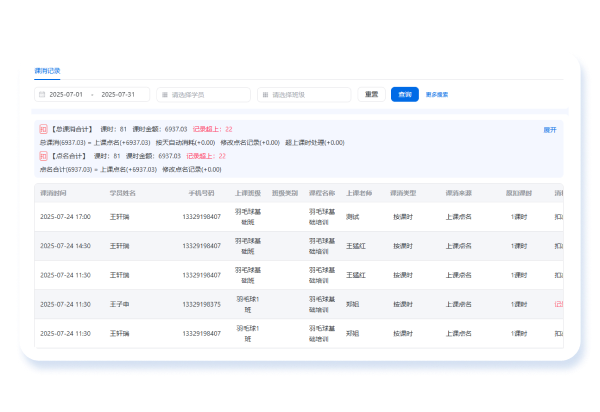Open the 请选择班级 class selector
Viewport: 600px width, 412px height.
[304, 95]
